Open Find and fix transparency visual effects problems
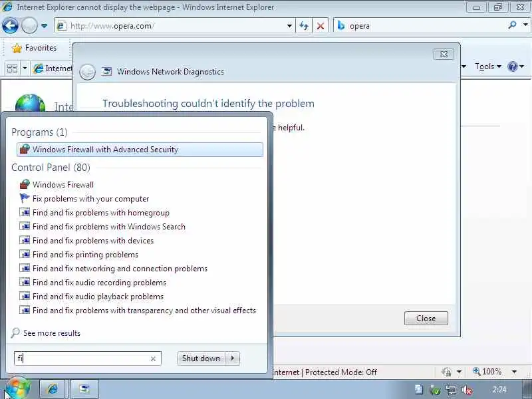The height and width of the screenshot is (399, 532). click(x=138, y=310)
